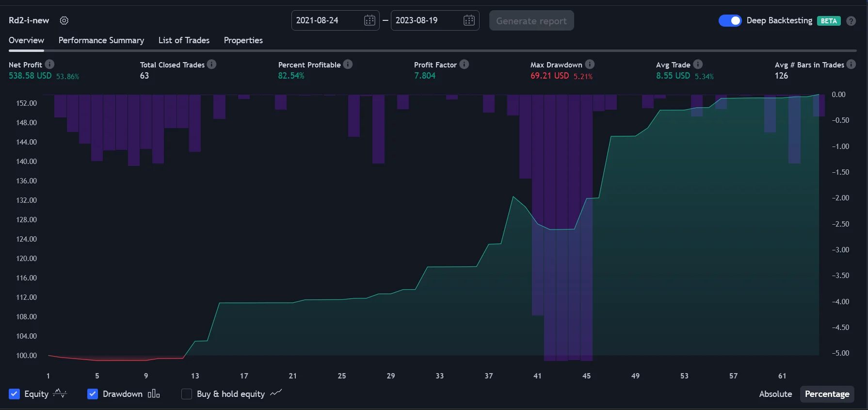Switch to Performance Summary tab

[x=101, y=40]
